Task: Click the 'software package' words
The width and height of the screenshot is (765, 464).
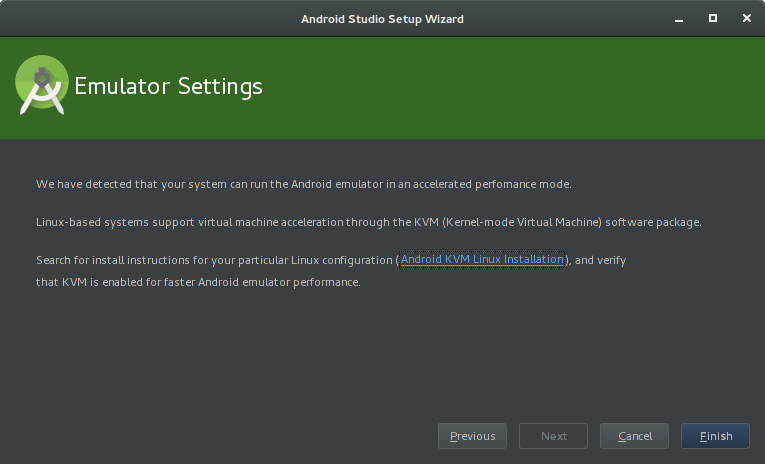Action: point(653,222)
